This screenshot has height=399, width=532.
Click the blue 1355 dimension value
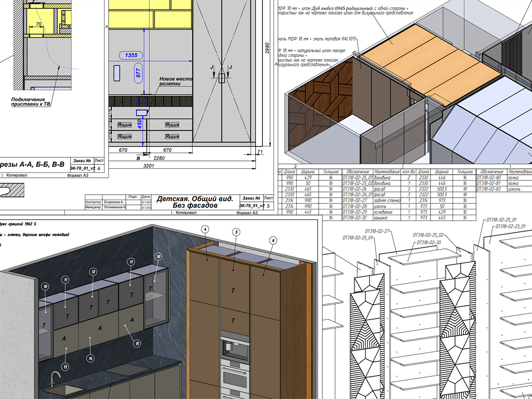tap(130, 55)
